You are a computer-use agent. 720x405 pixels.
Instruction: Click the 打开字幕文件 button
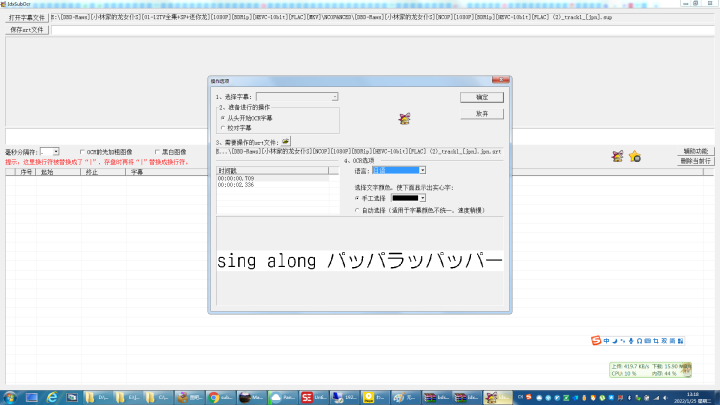(x=27, y=17)
